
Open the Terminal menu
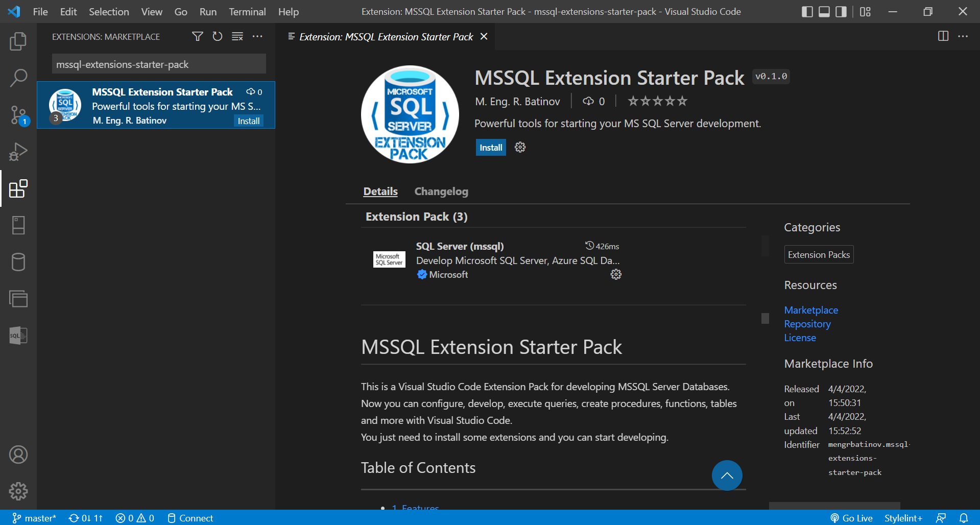coord(247,11)
